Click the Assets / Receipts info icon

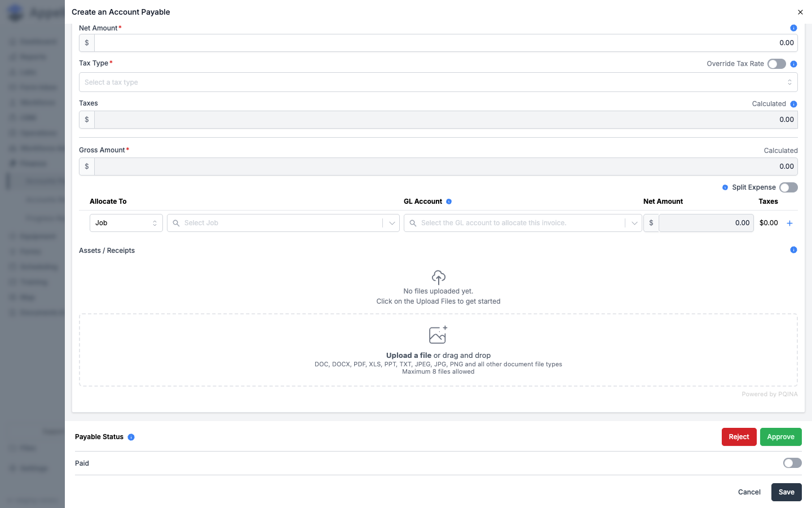coord(793,250)
